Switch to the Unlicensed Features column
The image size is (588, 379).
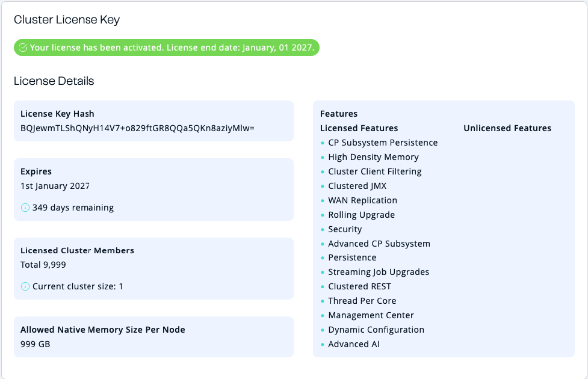pyautogui.click(x=507, y=128)
